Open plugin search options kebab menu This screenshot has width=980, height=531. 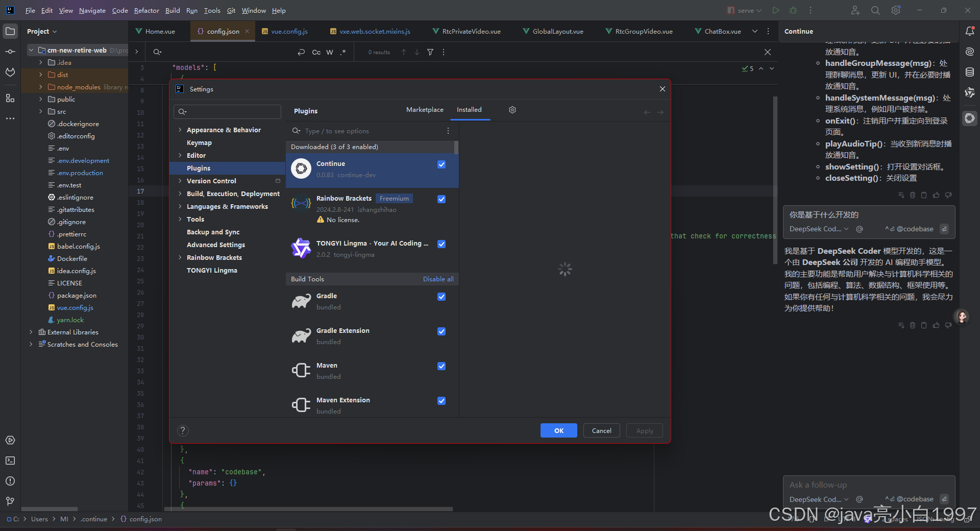pos(448,131)
